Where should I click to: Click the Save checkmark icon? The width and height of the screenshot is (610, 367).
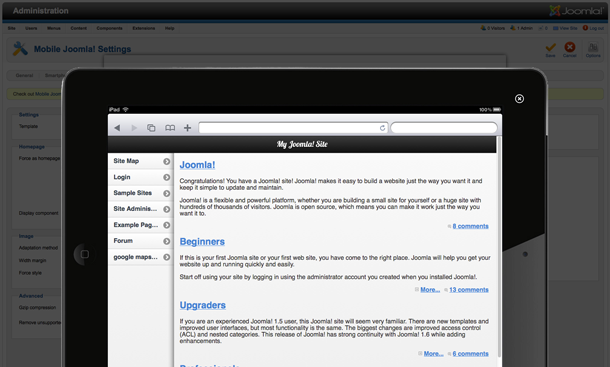point(550,48)
